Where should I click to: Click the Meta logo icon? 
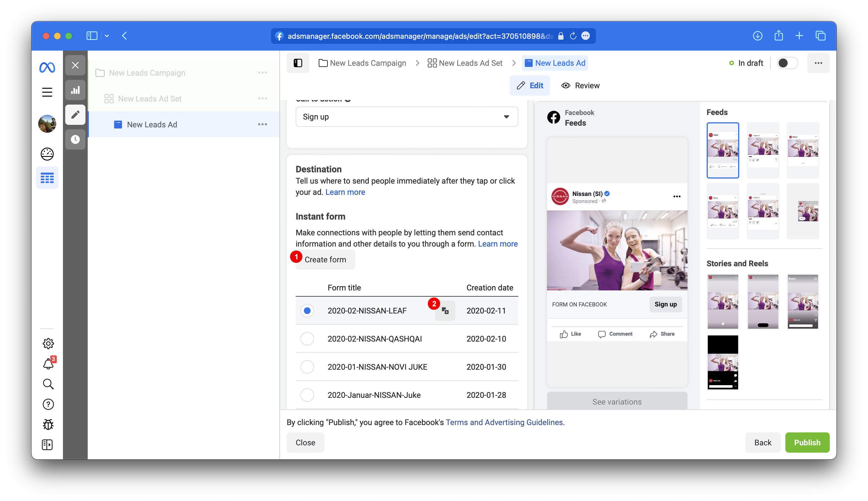tap(47, 67)
